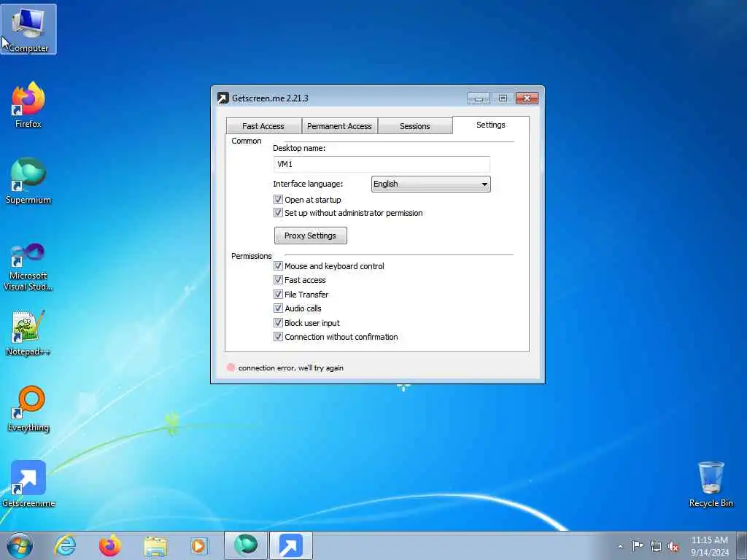Open the Everything search desktop shortcut

click(x=28, y=408)
